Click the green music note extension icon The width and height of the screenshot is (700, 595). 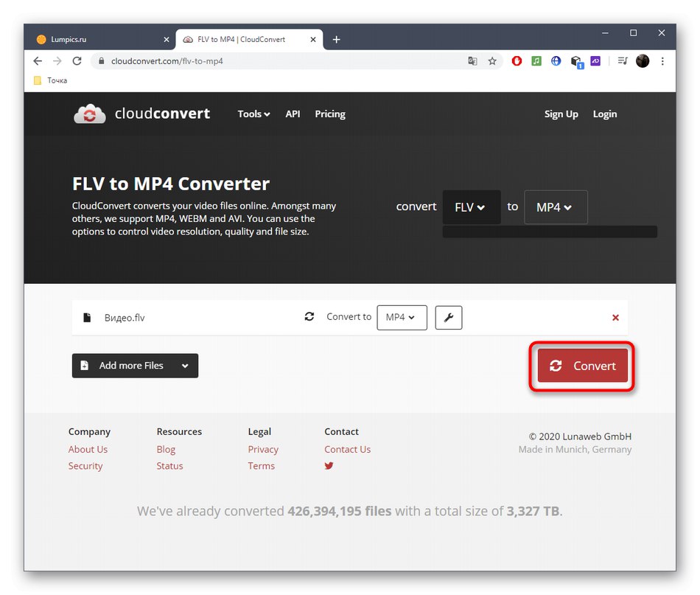tap(536, 60)
